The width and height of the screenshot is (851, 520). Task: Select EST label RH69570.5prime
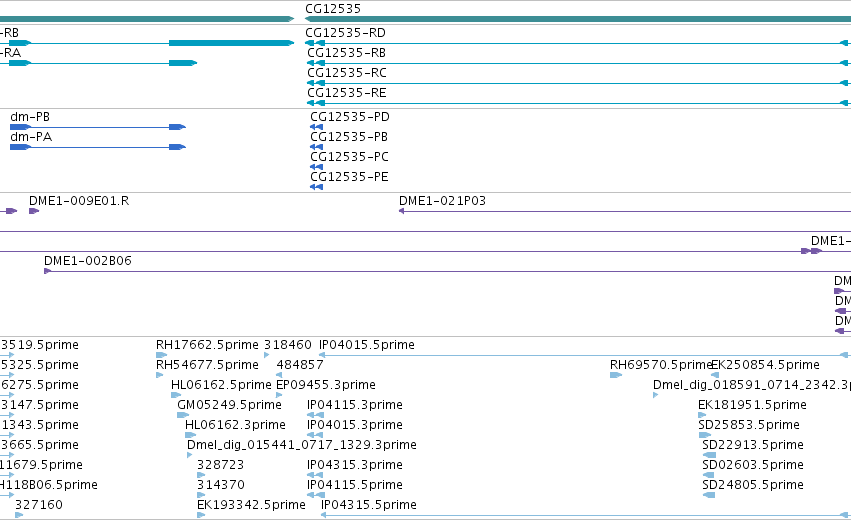(661, 365)
